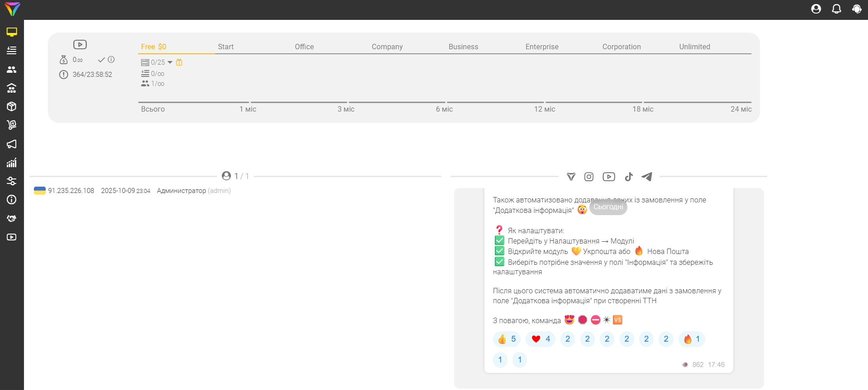Screen dimensions: 868x390
Task: Click the Администратор (admin) user link
Action: click(x=194, y=191)
